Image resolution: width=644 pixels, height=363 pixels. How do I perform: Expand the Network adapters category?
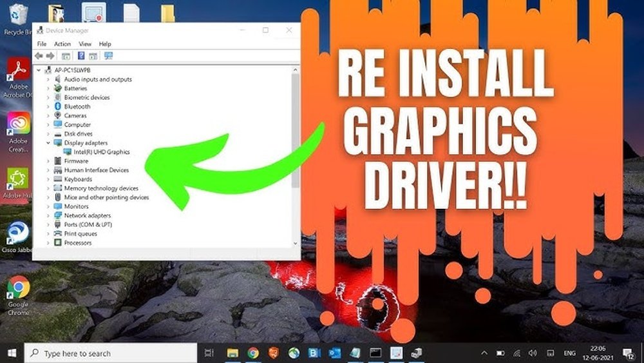(x=48, y=215)
